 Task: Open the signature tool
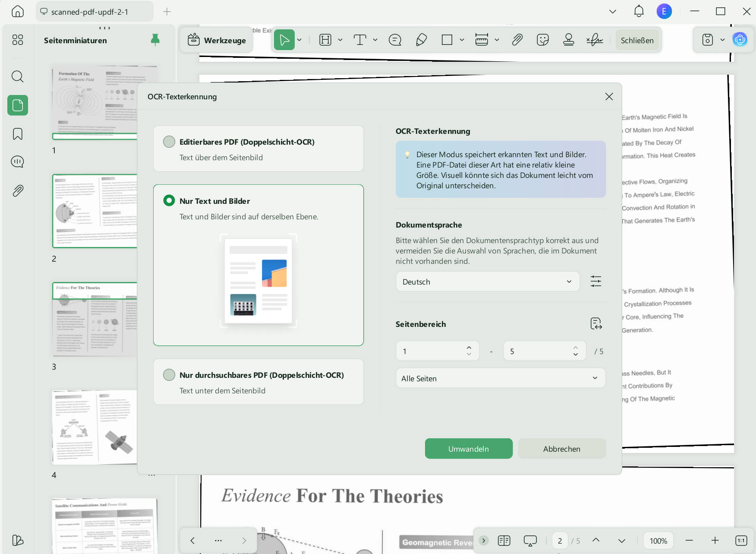pos(595,40)
